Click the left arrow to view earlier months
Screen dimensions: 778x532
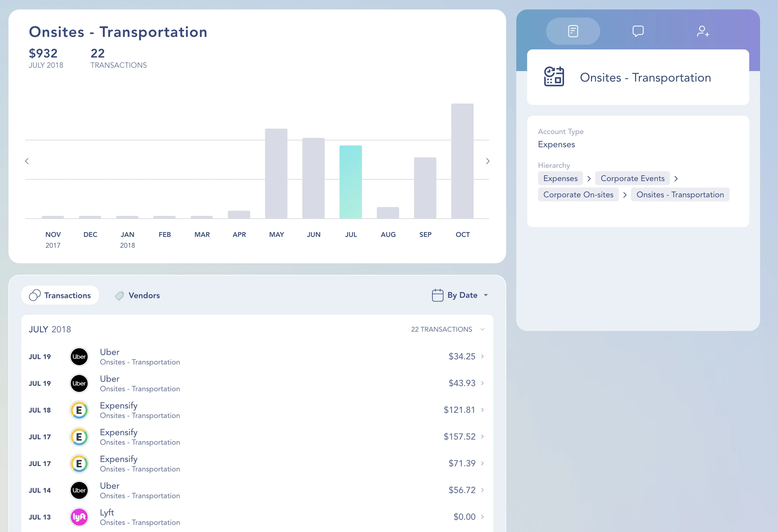pyautogui.click(x=26, y=161)
